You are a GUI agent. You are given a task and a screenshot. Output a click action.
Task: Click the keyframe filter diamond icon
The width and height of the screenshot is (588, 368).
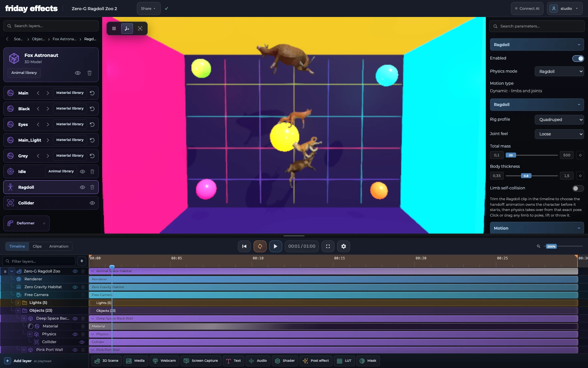point(82,261)
